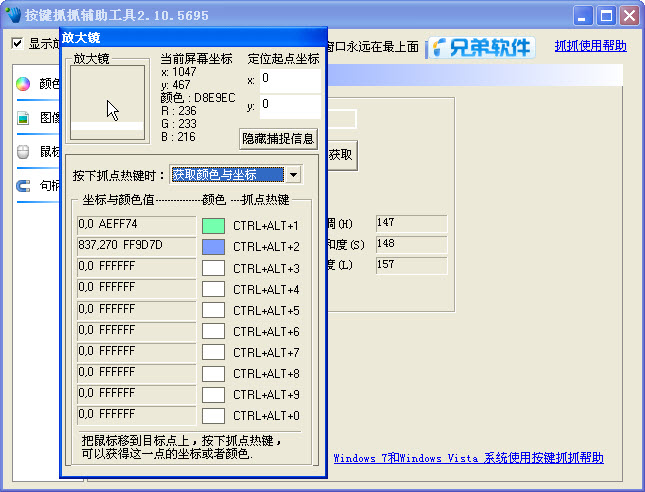This screenshot has height=492, width=645.
Task: Click the green color swatch for CTRL+ALT+1
Action: pyautogui.click(x=213, y=226)
